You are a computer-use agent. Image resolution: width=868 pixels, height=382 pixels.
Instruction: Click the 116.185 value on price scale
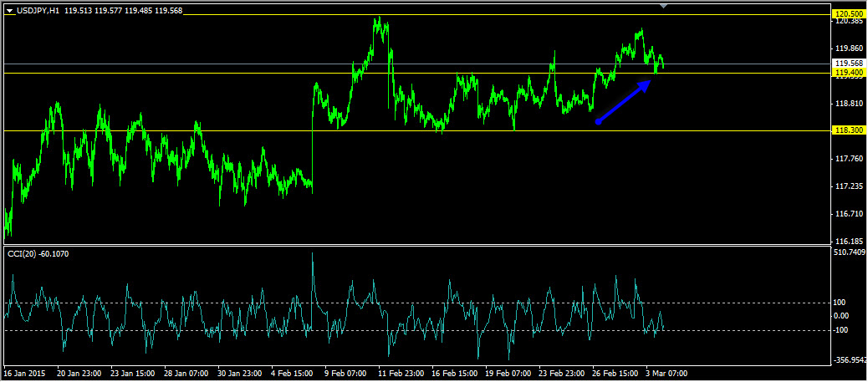[850, 242]
